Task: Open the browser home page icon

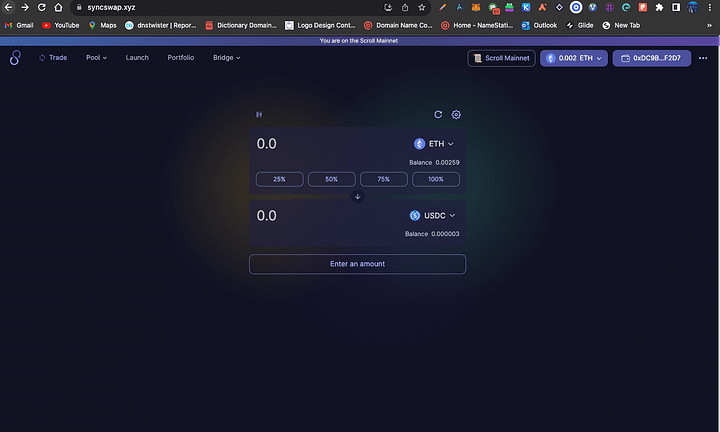Action: (58, 7)
